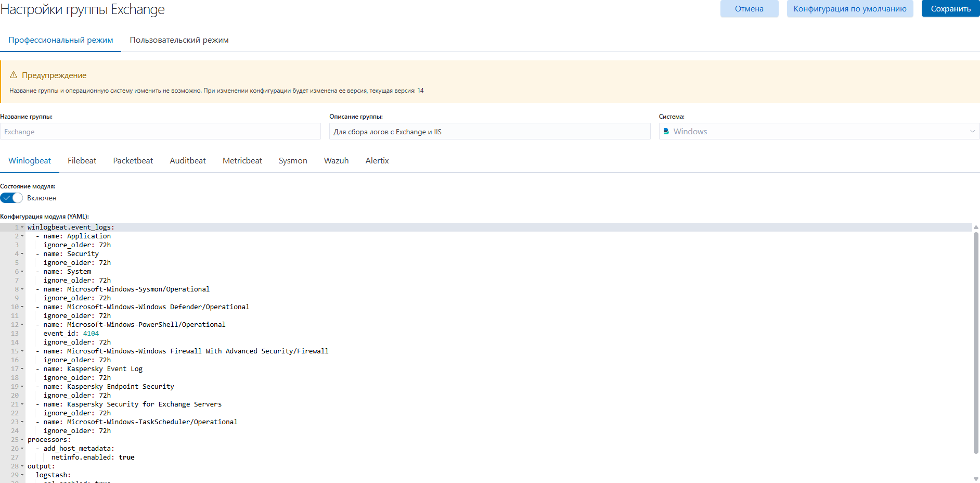Click line number 13 in the gutter
980x483 pixels.
click(x=15, y=334)
